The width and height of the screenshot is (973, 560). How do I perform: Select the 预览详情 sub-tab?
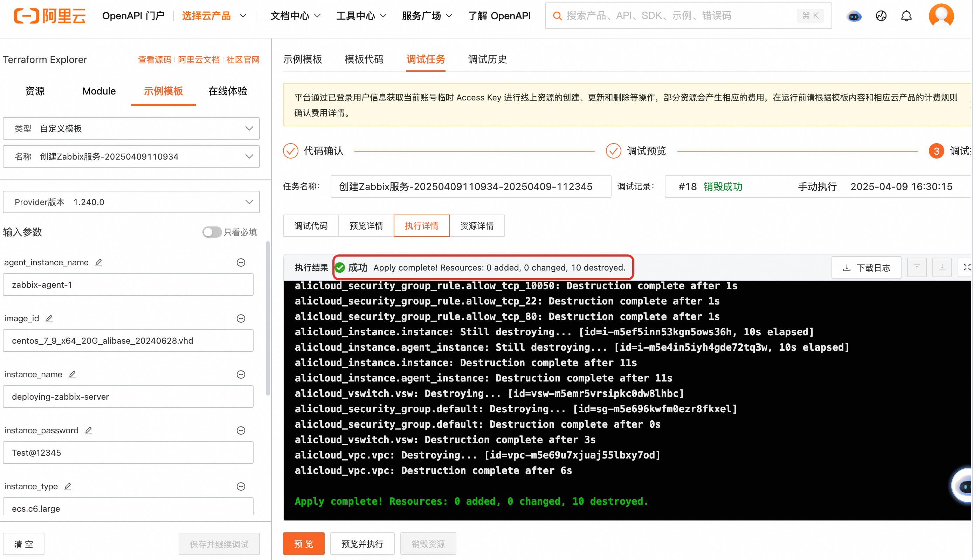(x=366, y=226)
